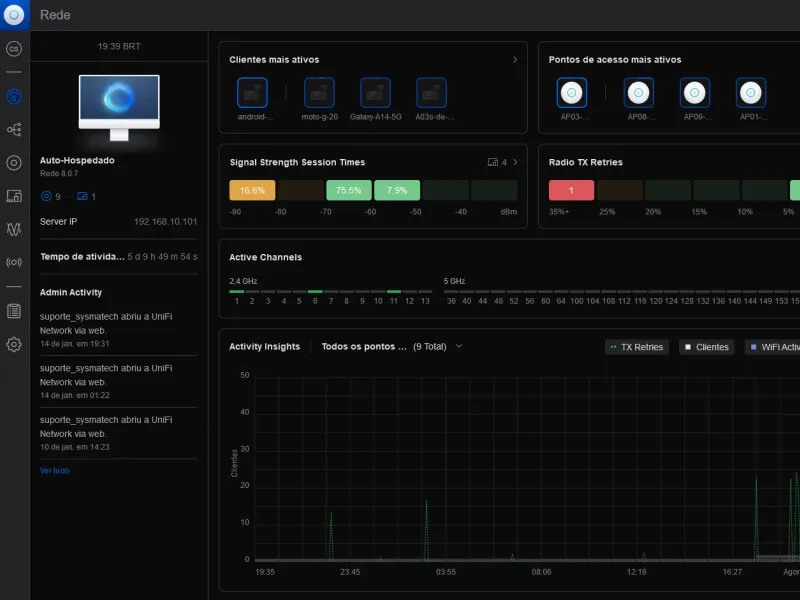Screen dimensions: 800x600
Task: Open the System Log sidebar icon
Action: point(14,311)
